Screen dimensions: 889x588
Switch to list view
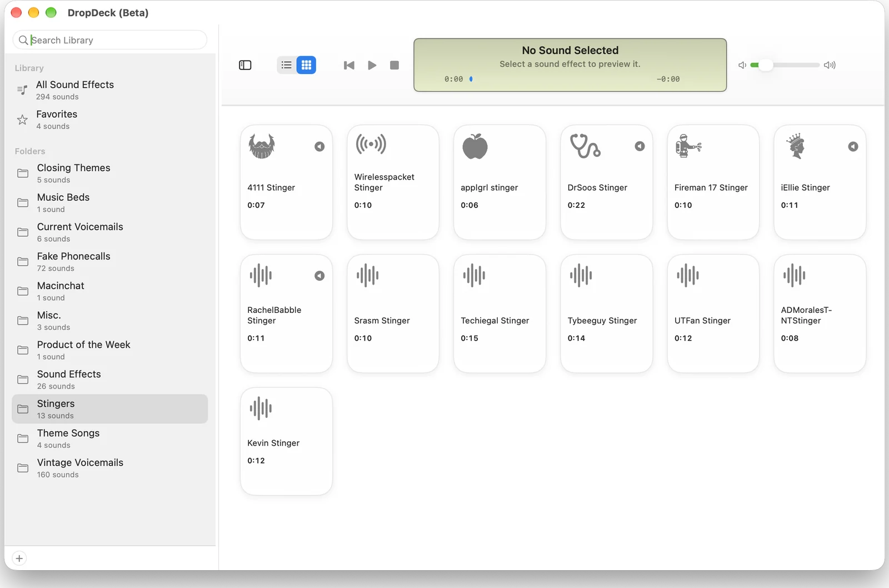click(x=287, y=65)
